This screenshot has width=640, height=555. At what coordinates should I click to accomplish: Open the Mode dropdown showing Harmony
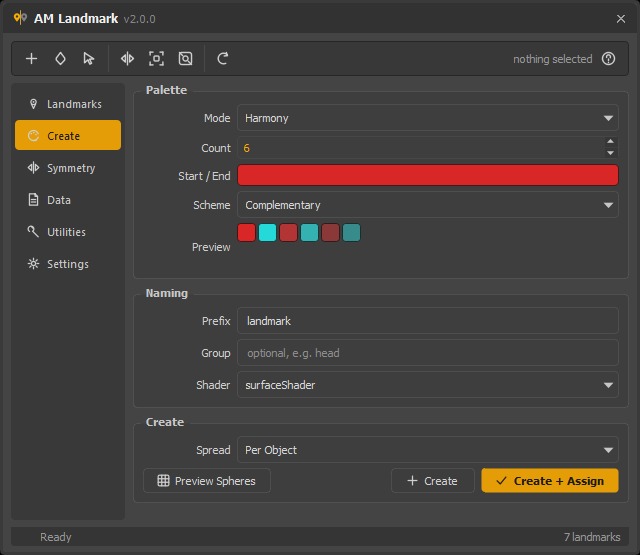tap(428, 118)
